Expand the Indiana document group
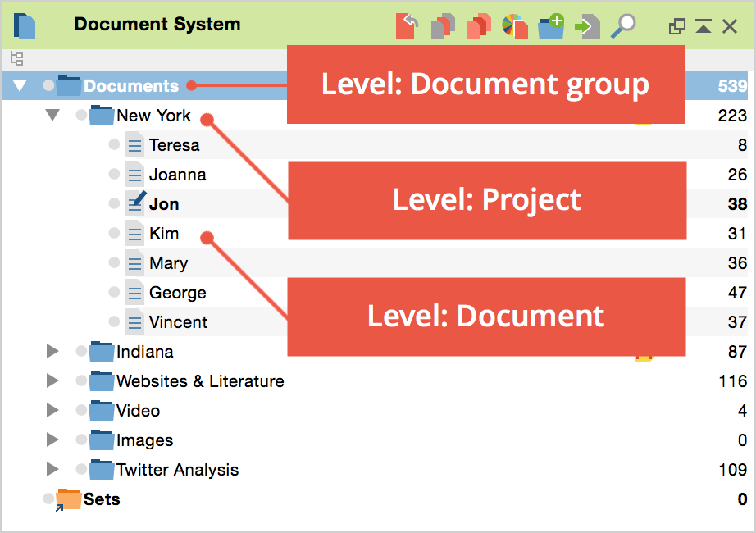 tap(53, 352)
